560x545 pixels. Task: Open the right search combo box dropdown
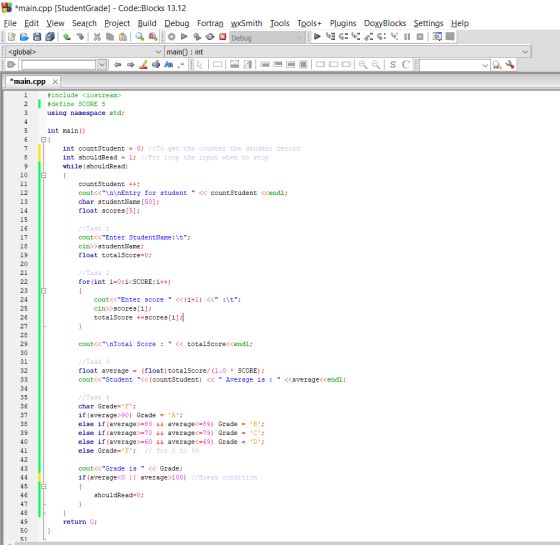[x=485, y=65]
